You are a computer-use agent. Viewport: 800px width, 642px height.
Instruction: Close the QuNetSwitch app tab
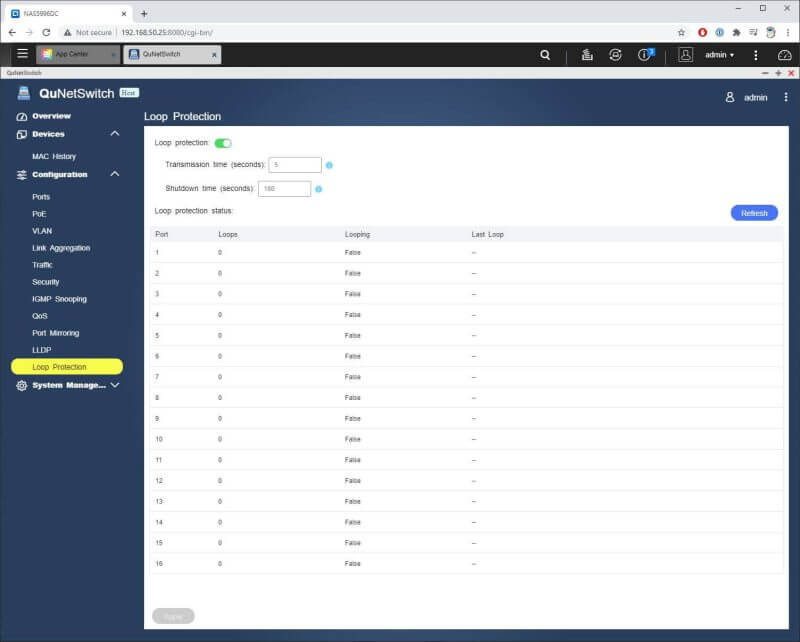(214, 55)
